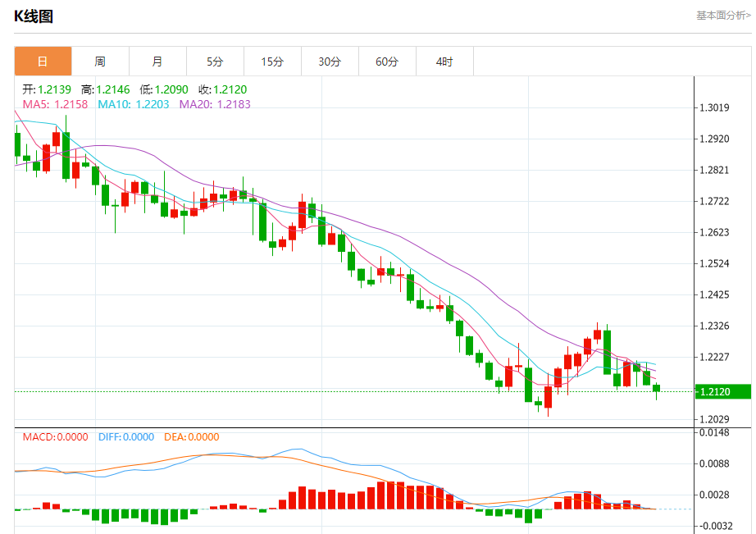Click the DIFF:0.0000 label
756x534 pixels.
click(x=126, y=437)
